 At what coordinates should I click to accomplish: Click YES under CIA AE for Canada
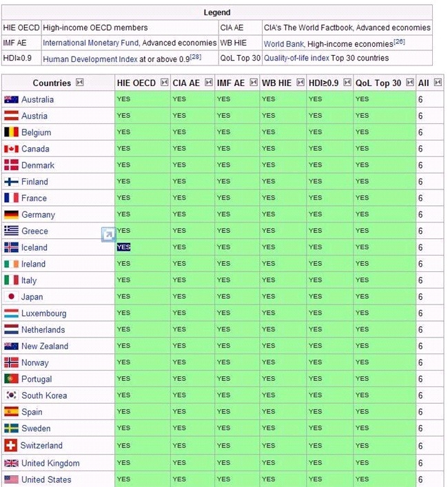click(179, 149)
